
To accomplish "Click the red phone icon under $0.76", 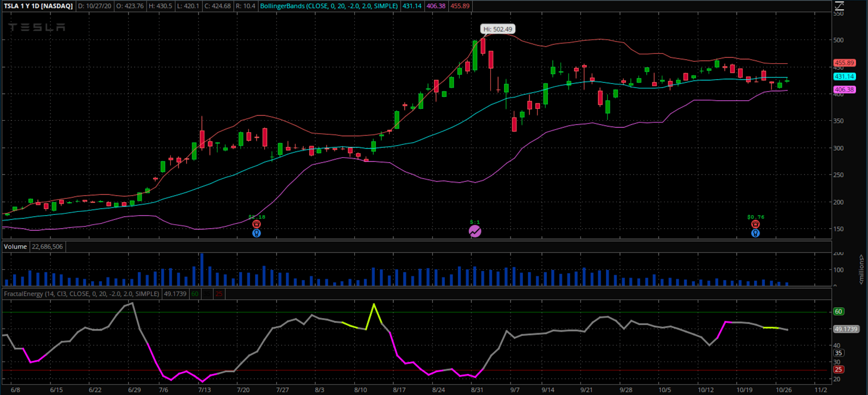I will (755, 224).
